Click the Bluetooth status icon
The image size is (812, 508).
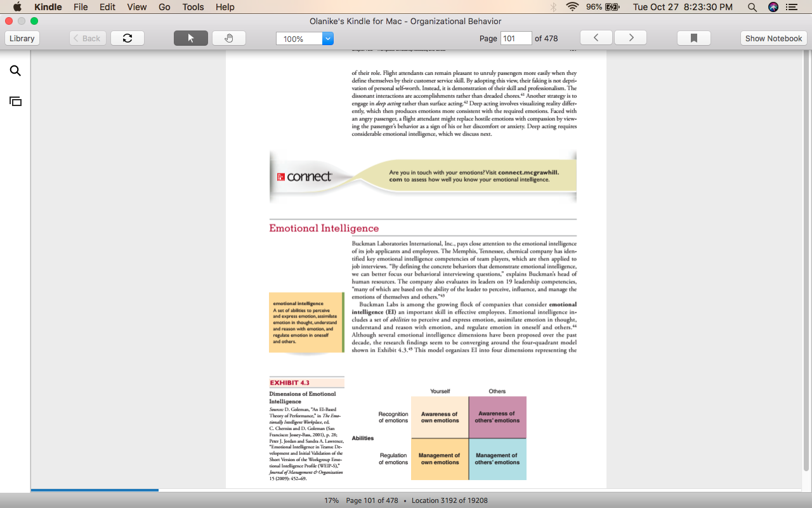pyautogui.click(x=553, y=7)
